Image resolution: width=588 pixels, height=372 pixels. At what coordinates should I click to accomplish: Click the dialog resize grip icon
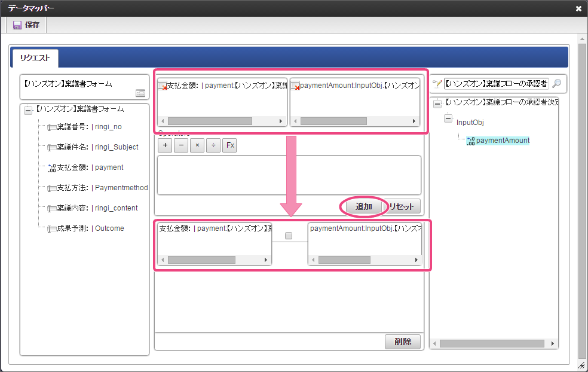click(581, 365)
